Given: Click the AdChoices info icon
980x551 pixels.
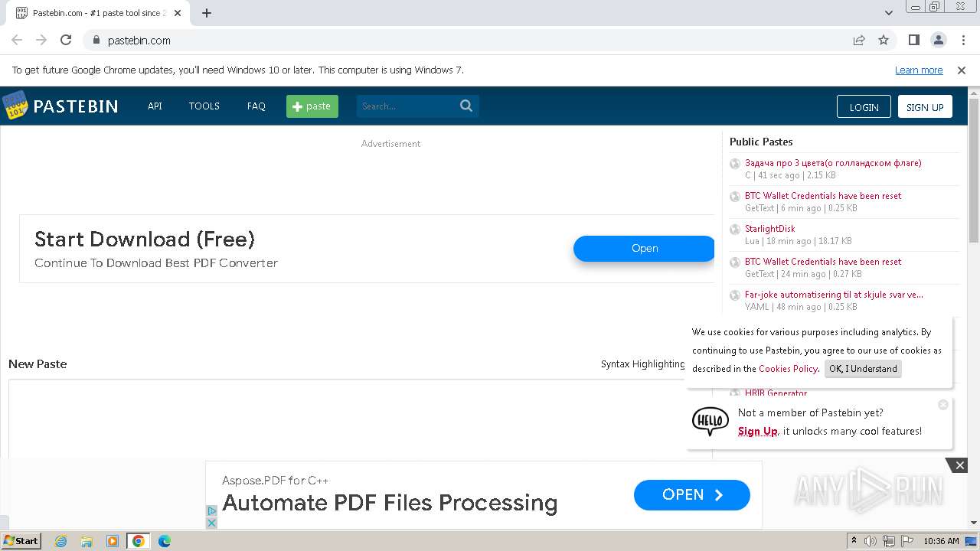Looking at the screenshot, I should 212,510.
